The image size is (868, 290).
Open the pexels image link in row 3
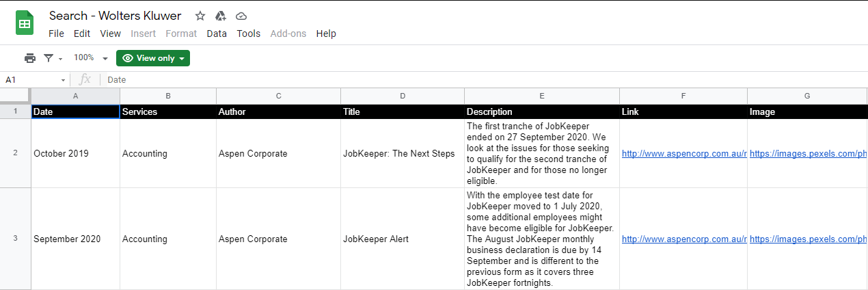(x=808, y=239)
